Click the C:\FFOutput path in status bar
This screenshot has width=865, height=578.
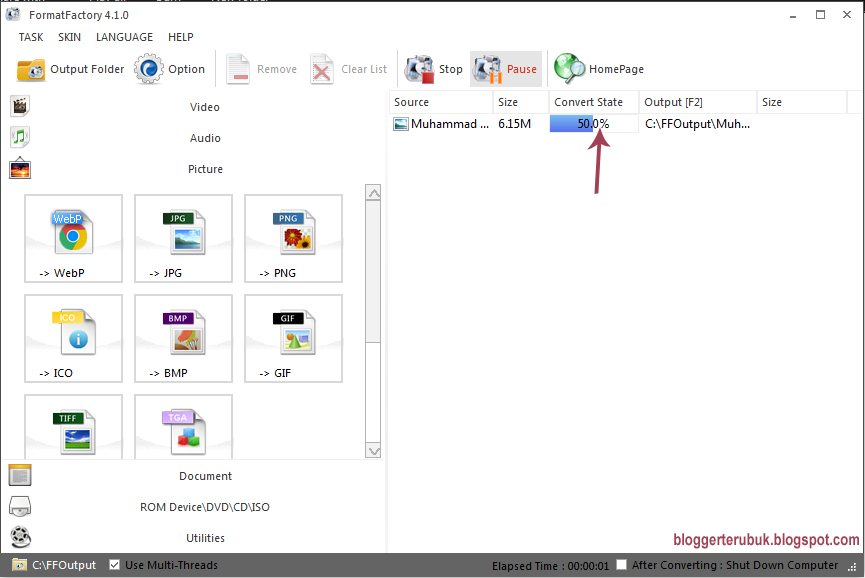click(64, 565)
